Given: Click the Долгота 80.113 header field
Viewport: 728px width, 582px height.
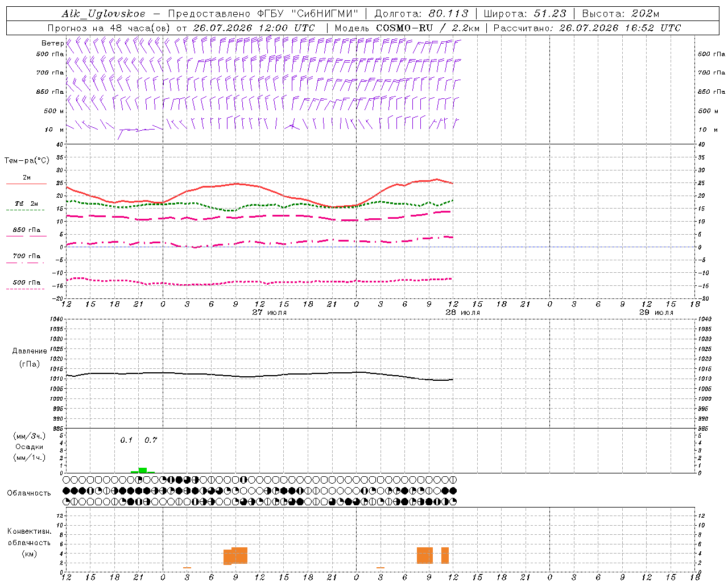Looking at the screenshot, I should pyautogui.click(x=421, y=14).
